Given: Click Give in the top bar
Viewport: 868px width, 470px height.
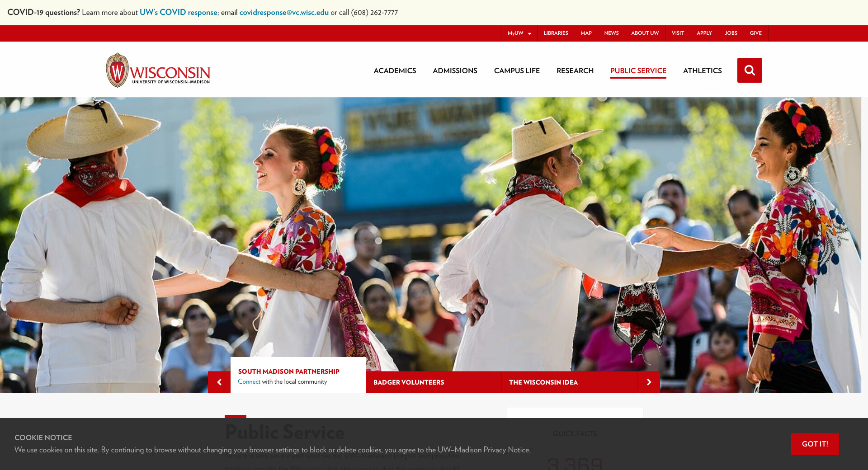Looking at the screenshot, I should (x=755, y=33).
